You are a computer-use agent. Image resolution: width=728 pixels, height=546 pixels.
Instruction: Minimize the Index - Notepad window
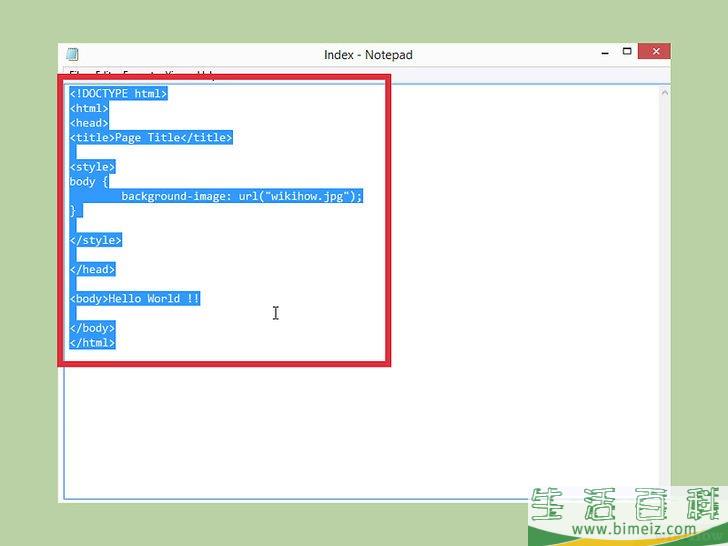coord(604,53)
